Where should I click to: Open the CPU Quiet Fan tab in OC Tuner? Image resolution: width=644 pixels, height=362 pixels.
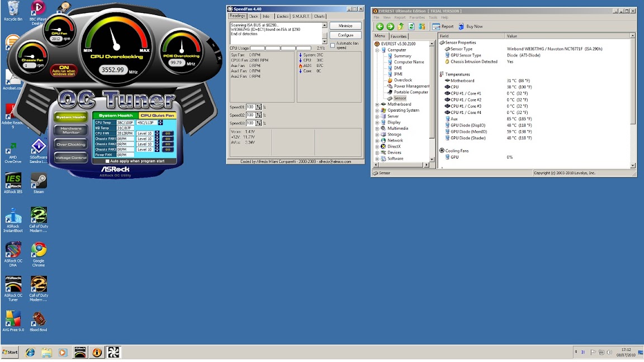tap(157, 115)
